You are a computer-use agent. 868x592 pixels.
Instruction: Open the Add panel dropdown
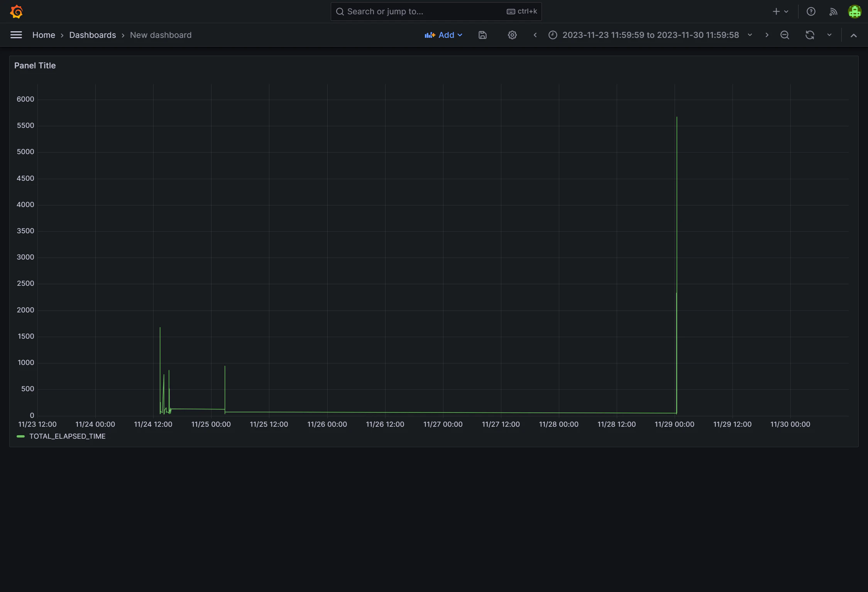click(443, 35)
